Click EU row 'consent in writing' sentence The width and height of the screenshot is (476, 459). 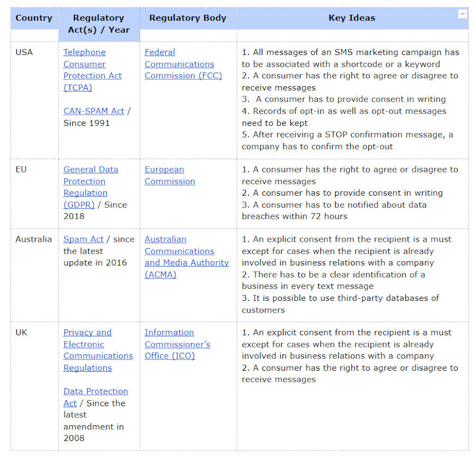[342, 193]
